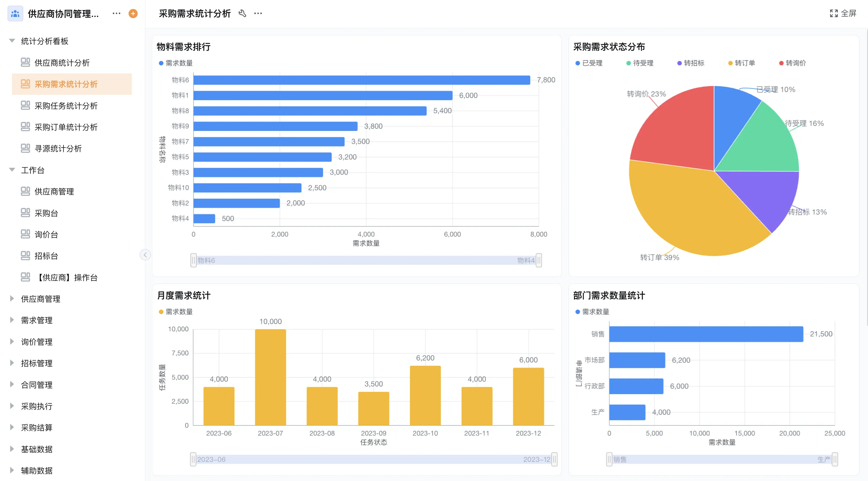
Task: Open more options next to dashboard title
Action: click(258, 14)
